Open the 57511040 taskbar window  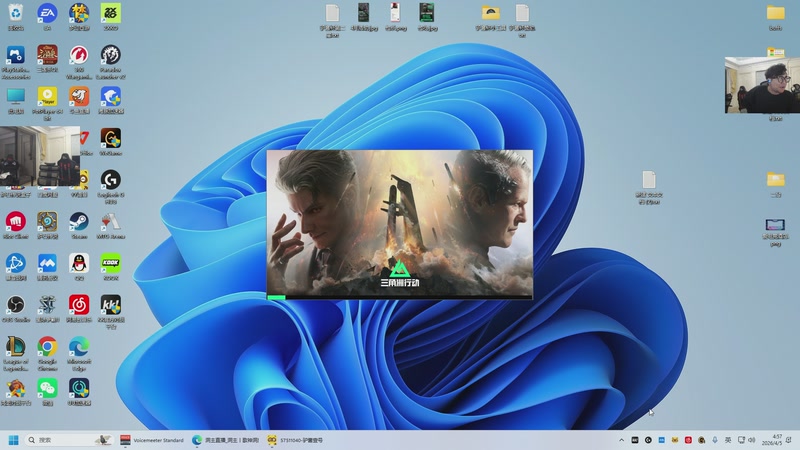pyautogui.click(x=295, y=440)
